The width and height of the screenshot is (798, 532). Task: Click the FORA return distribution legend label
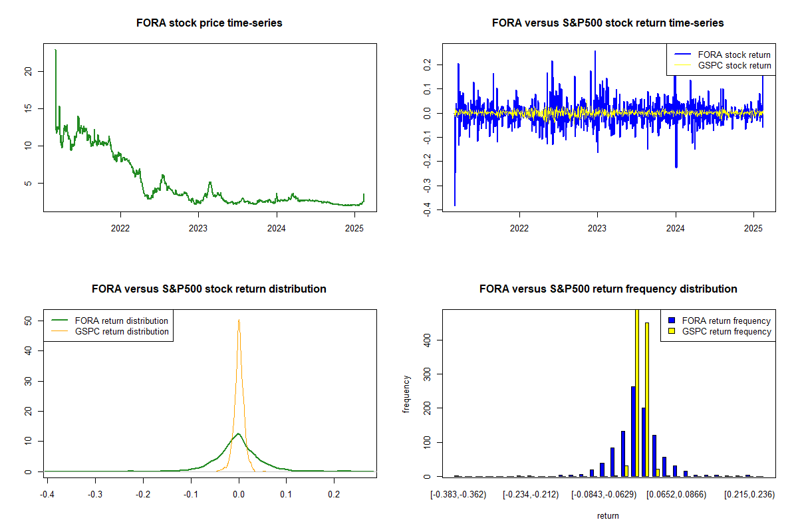[x=122, y=321]
